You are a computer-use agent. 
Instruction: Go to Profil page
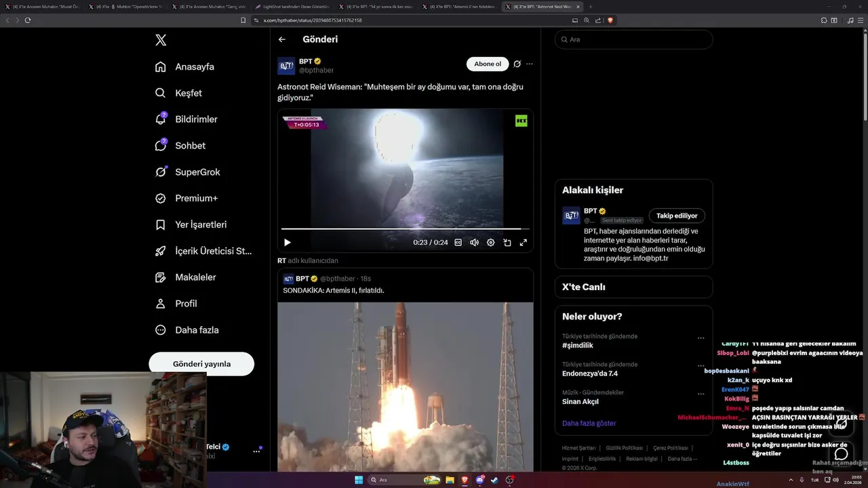tap(176, 304)
